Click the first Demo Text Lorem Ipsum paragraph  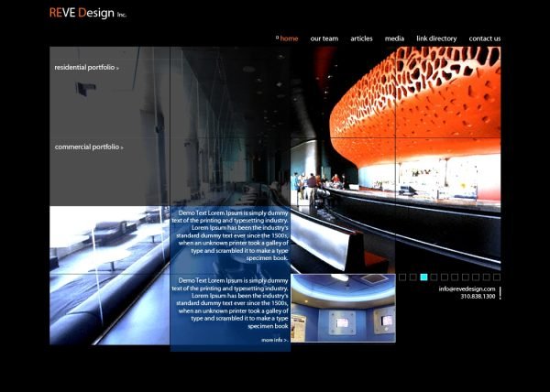pos(230,235)
